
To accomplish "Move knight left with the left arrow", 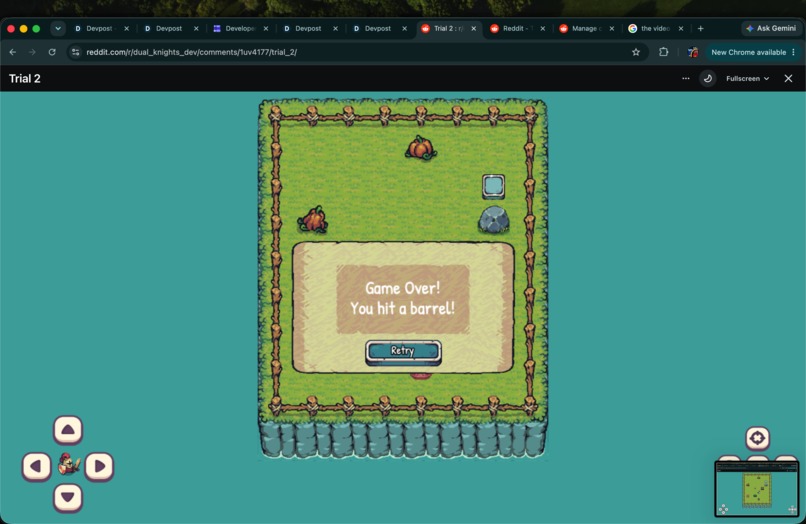I will tap(36, 466).
